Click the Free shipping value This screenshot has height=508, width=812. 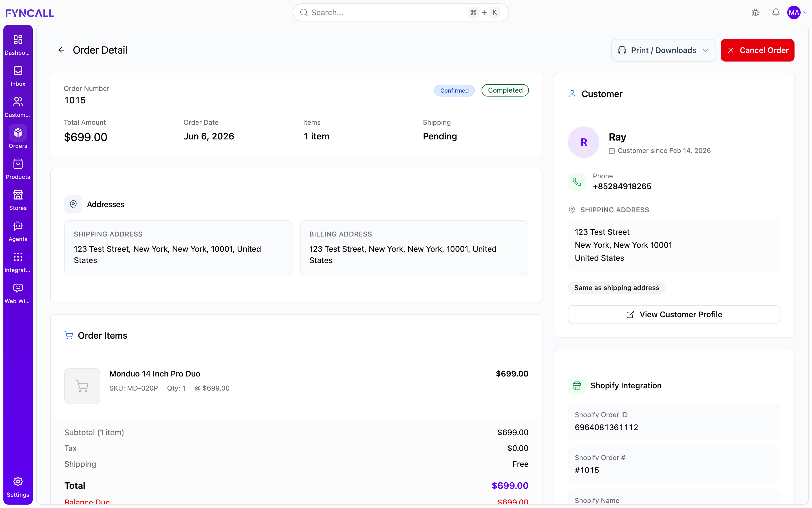click(520, 464)
